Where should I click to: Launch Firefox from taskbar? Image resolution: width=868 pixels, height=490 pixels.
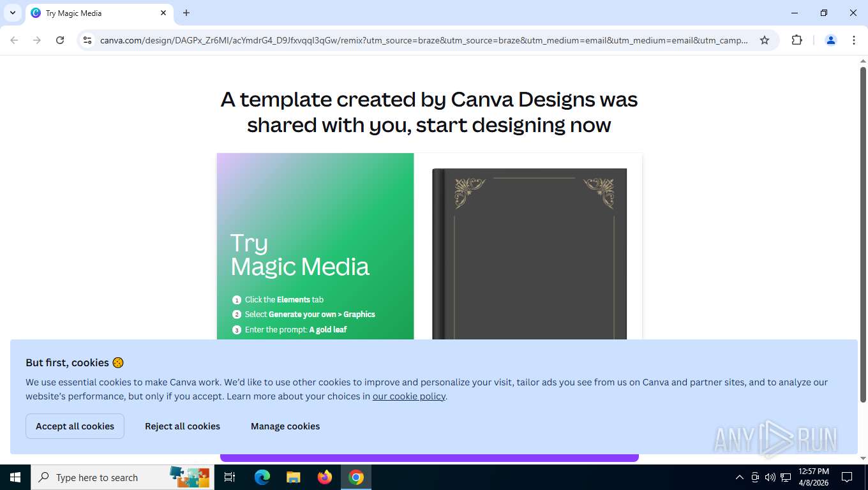click(x=325, y=477)
